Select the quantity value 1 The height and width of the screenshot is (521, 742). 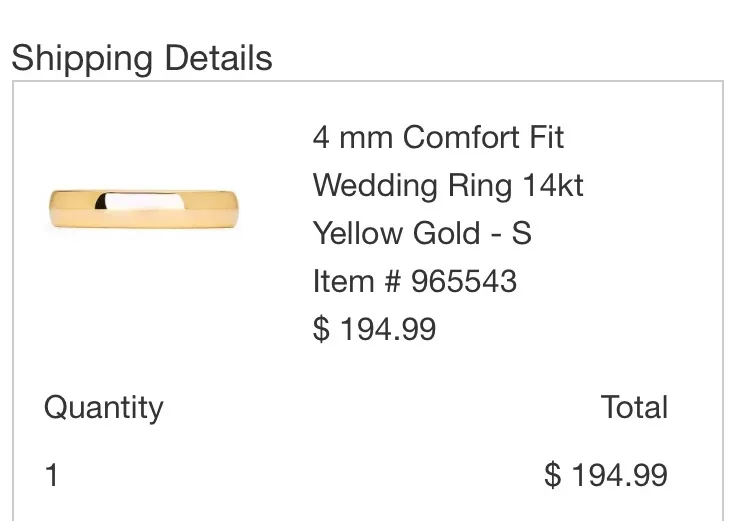tap(51, 475)
